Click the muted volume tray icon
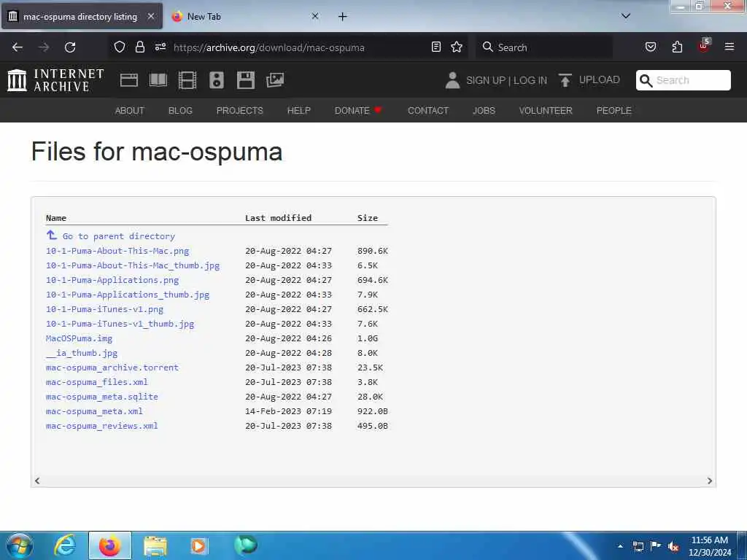The height and width of the screenshot is (560, 747). (673, 547)
